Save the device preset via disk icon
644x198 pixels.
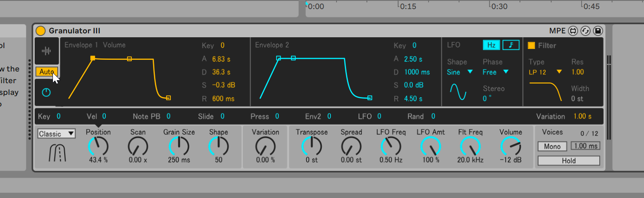pos(598,31)
